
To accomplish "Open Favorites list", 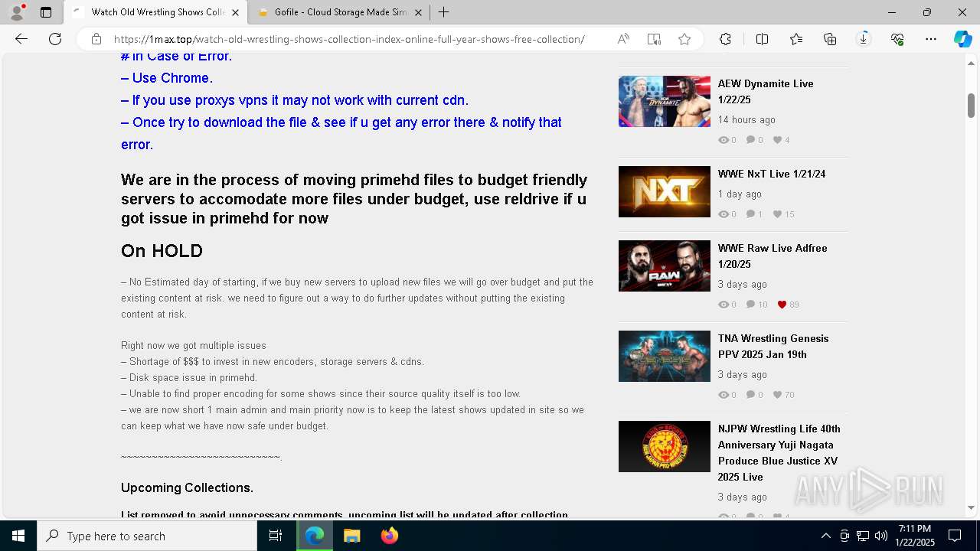I will [796, 39].
